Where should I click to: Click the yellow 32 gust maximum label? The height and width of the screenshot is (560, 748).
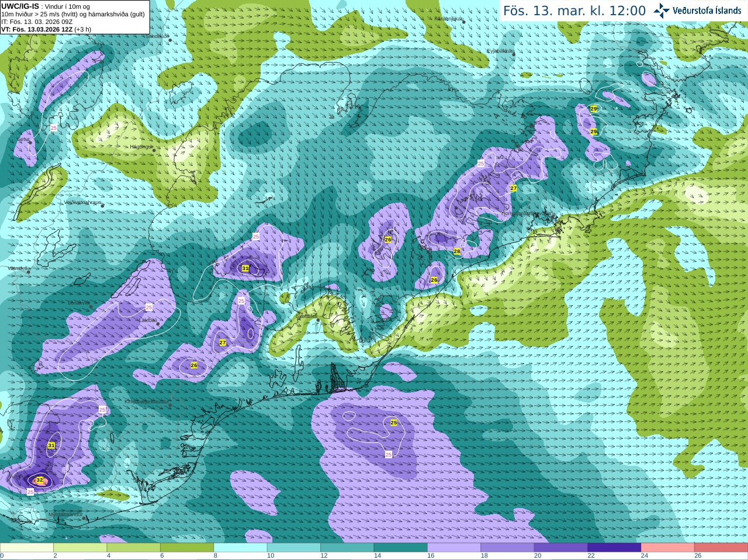click(40, 480)
